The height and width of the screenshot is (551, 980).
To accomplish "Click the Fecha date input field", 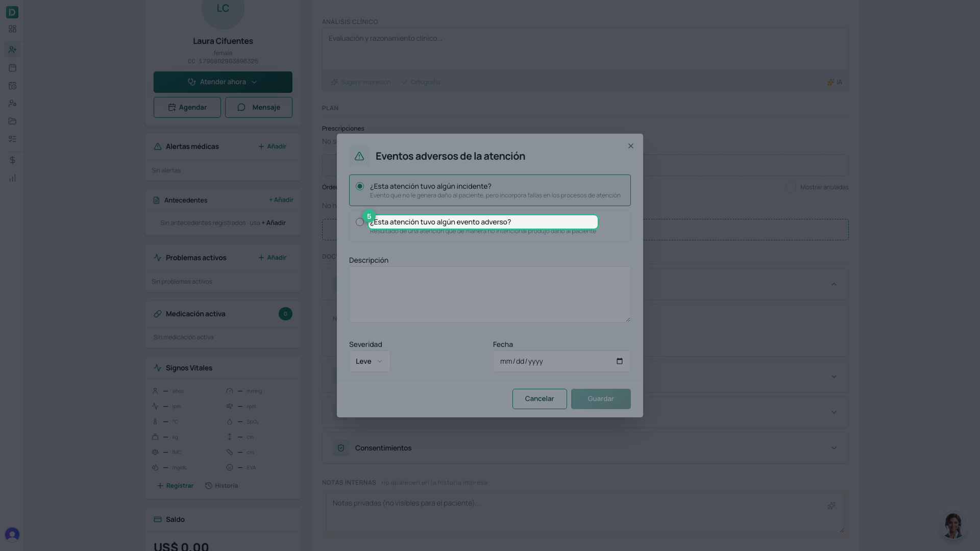I will tap(561, 361).
